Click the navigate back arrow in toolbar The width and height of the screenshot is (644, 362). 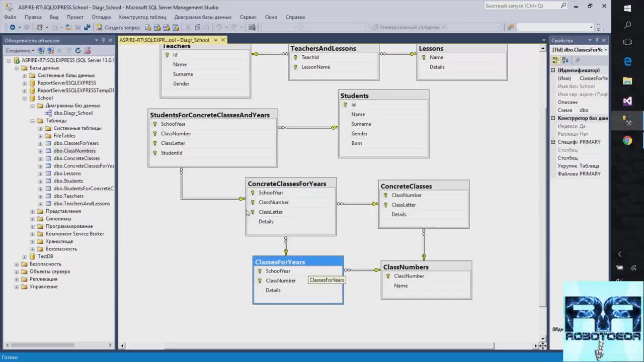click(12, 27)
